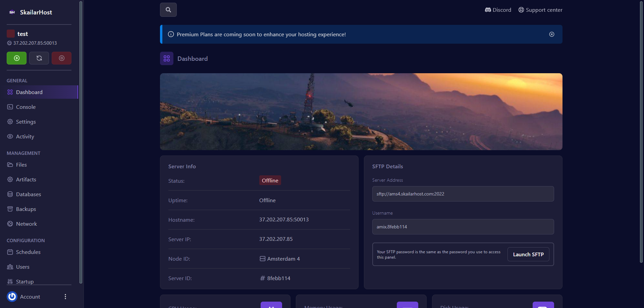Open Files via the folder icon
The height and width of the screenshot is (308, 644).
tap(10, 165)
